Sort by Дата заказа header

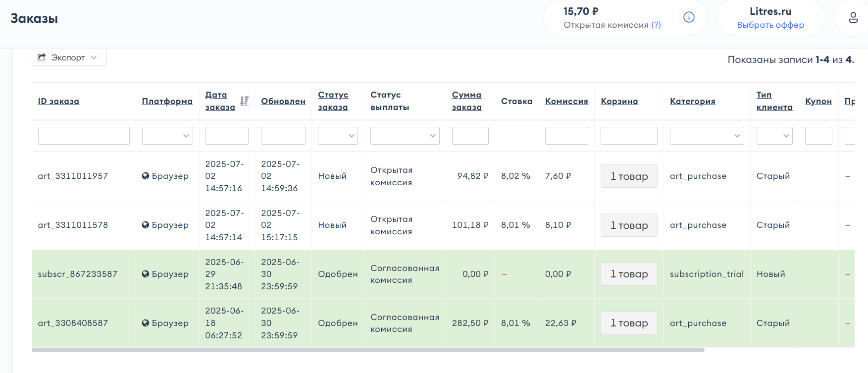click(220, 101)
